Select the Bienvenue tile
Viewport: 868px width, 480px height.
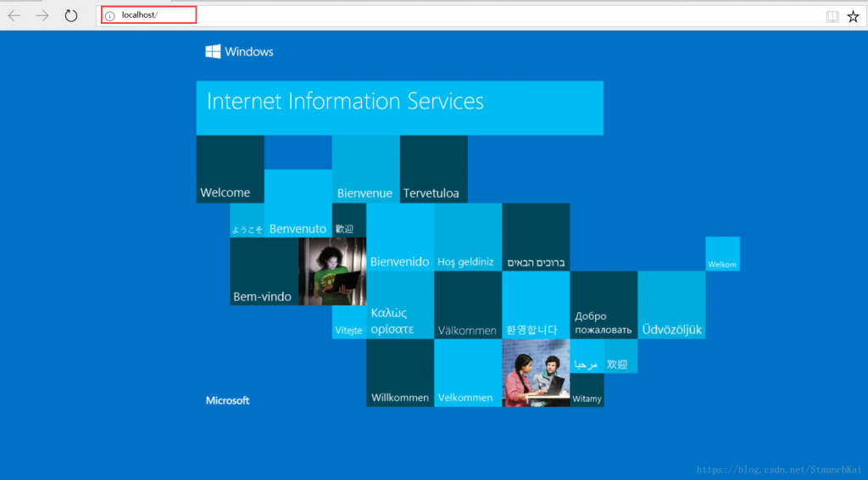365,170
